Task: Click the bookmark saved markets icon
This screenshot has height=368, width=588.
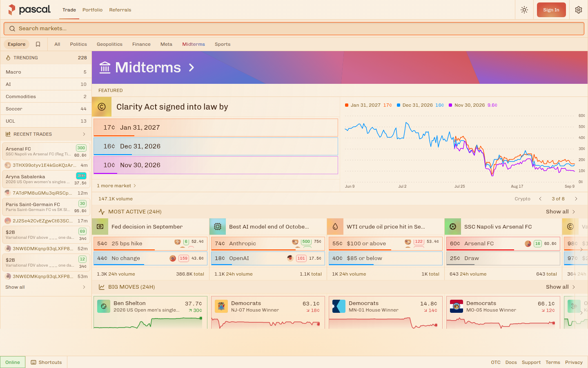Action: pos(38,44)
